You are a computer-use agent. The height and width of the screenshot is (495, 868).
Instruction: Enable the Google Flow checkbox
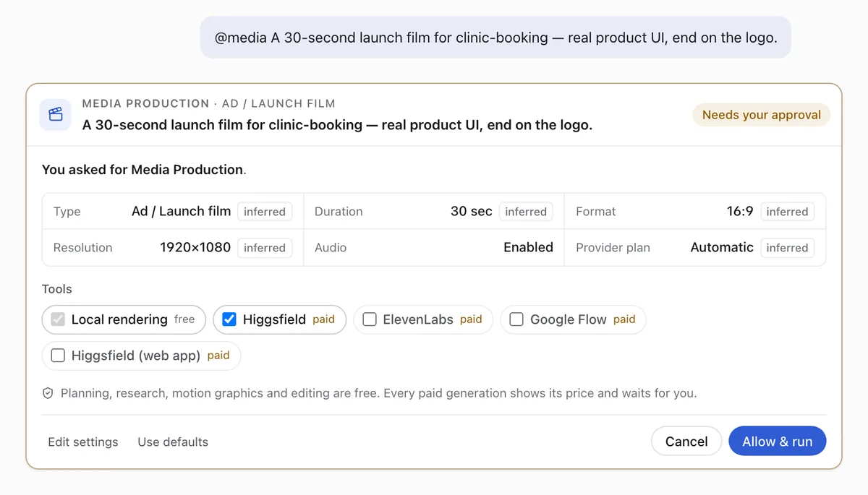point(516,319)
